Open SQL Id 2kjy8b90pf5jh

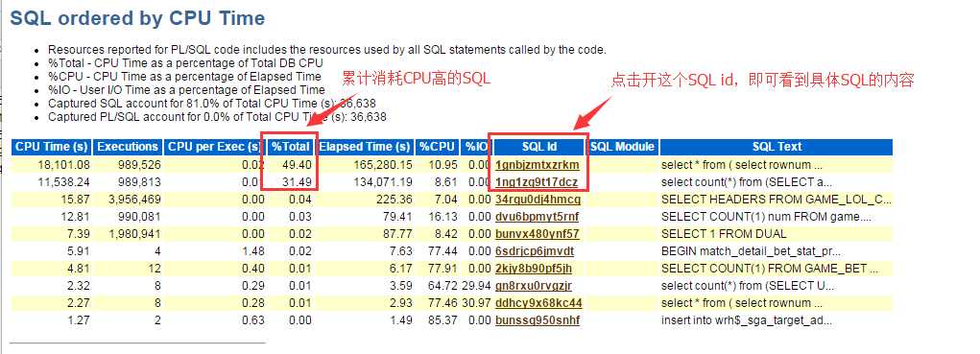coord(533,269)
